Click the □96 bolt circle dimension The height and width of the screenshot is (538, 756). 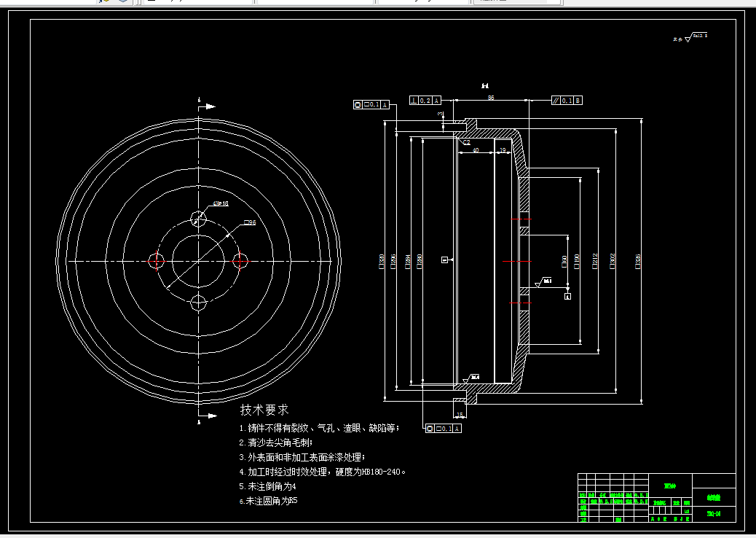pos(250,222)
